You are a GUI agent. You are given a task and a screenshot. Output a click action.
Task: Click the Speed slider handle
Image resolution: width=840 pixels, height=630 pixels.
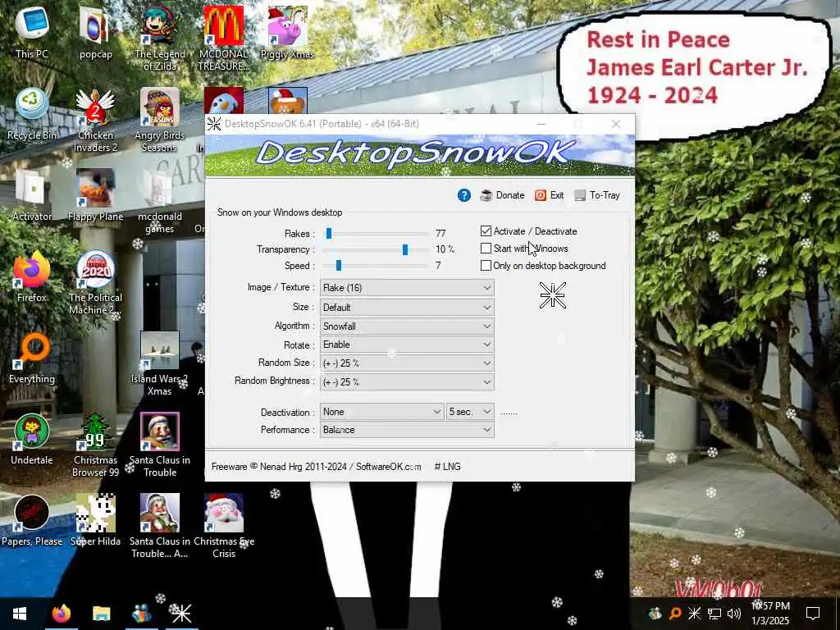[339, 265]
